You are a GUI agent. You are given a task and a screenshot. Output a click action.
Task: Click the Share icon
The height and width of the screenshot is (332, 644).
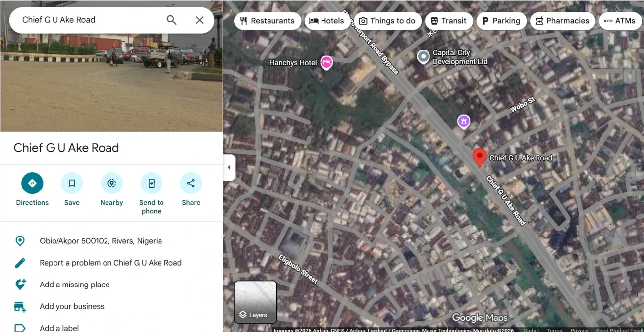click(191, 183)
